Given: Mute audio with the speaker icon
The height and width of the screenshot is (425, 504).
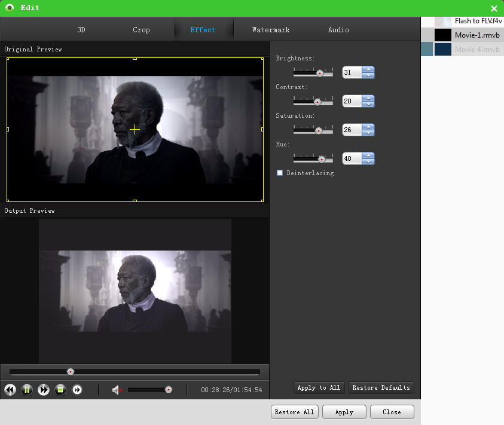Looking at the screenshot, I should coord(117,390).
